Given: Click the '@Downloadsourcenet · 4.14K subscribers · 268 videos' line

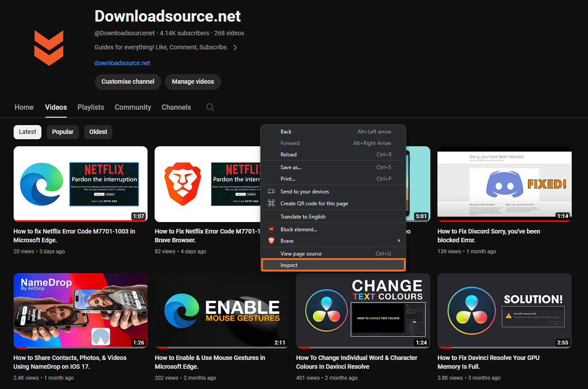Looking at the screenshot, I should pyautogui.click(x=169, y=33).
